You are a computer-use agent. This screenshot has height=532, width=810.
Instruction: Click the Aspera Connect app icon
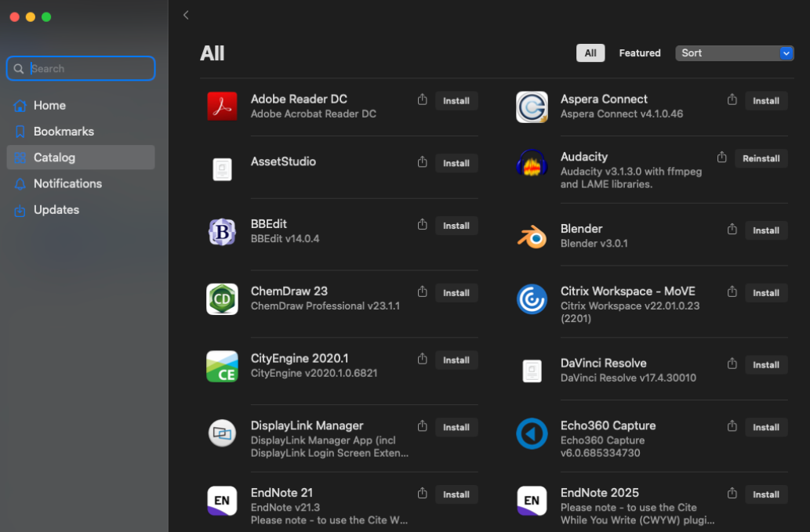click(x=532, y=107)
